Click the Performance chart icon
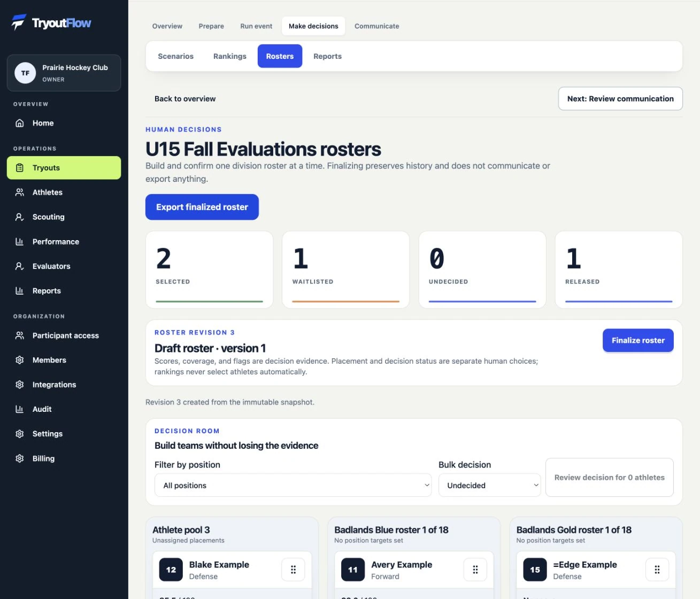This screenshot has height=599, width=700. point(20,242)
